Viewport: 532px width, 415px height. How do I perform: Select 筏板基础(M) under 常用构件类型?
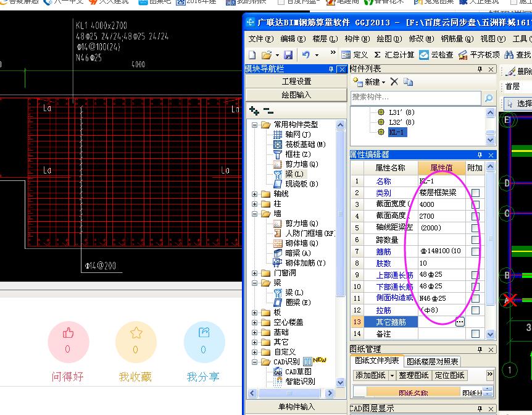[299, 145]
